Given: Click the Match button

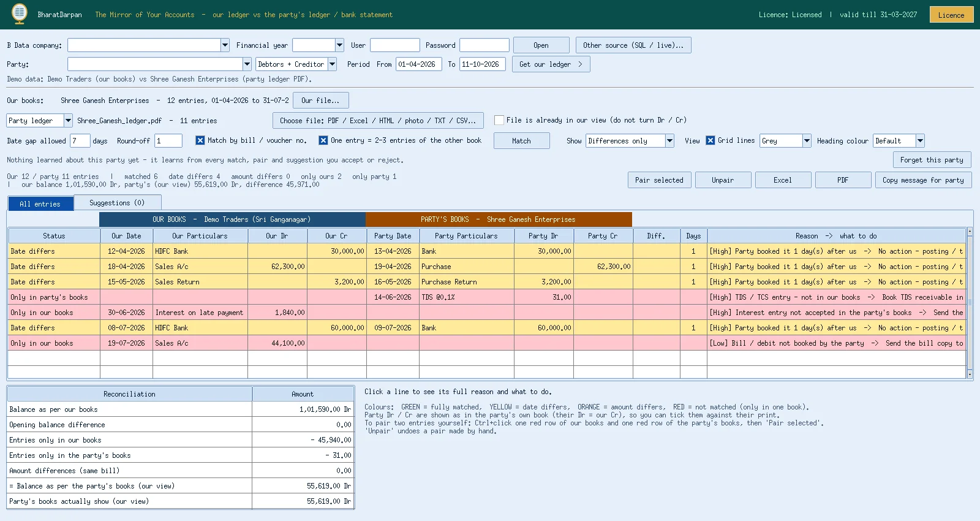Looking at the screenshot, I should click(521, 141).
